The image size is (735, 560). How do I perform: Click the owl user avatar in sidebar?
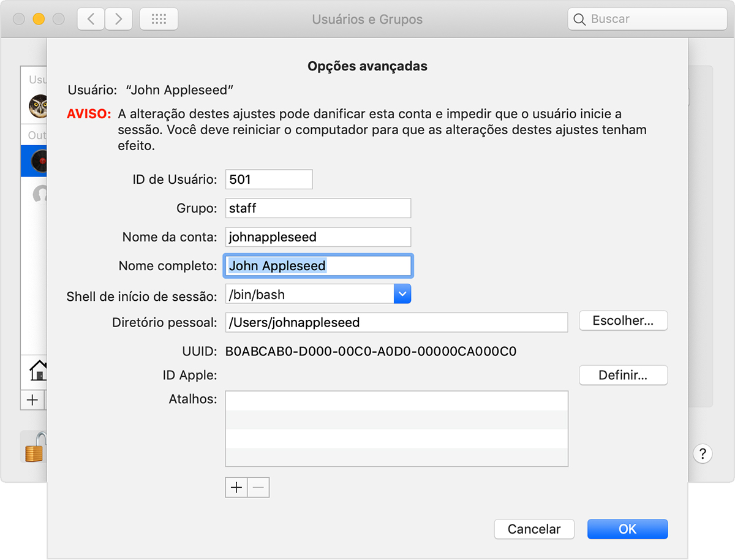(38, 105)
